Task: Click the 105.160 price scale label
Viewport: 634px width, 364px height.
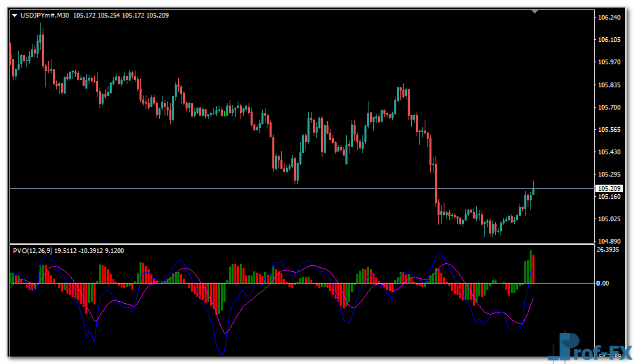Action: pyautogui.click(x=610, y=197)
